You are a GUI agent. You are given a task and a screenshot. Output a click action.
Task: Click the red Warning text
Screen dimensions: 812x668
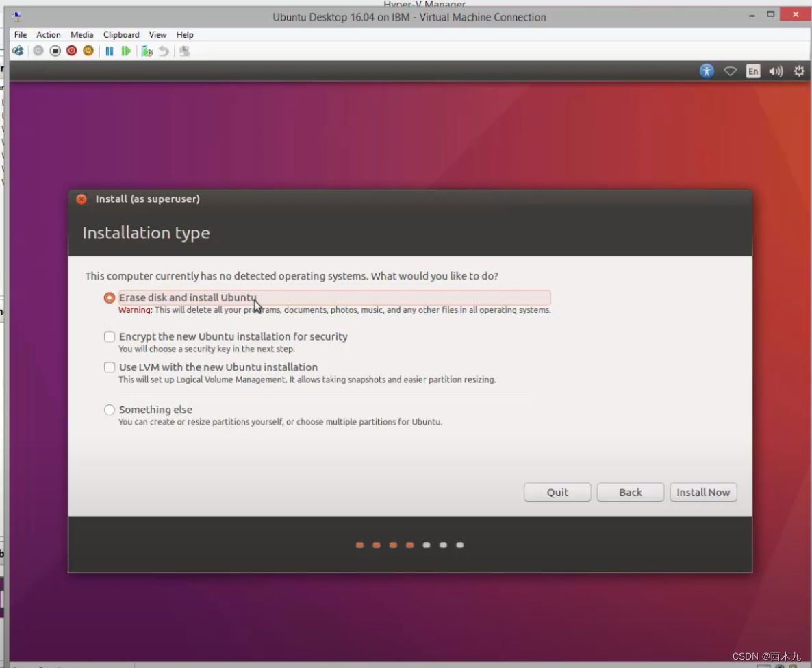(x=135, y=310)
